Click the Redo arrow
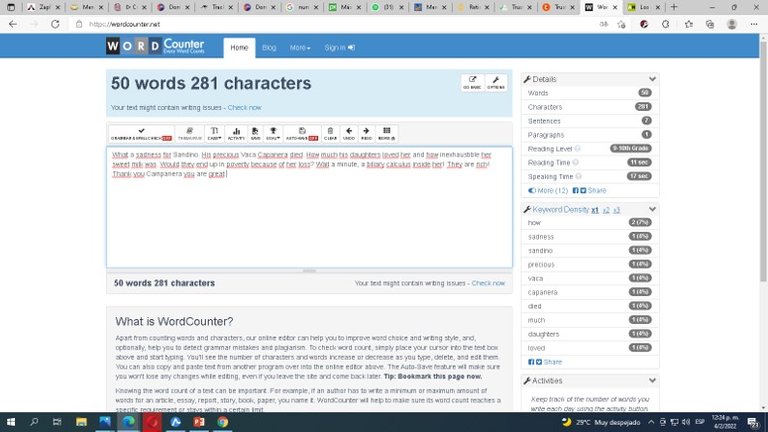Image resolution: width=768 pixels, height=432 pixels. tap(366, 134)
